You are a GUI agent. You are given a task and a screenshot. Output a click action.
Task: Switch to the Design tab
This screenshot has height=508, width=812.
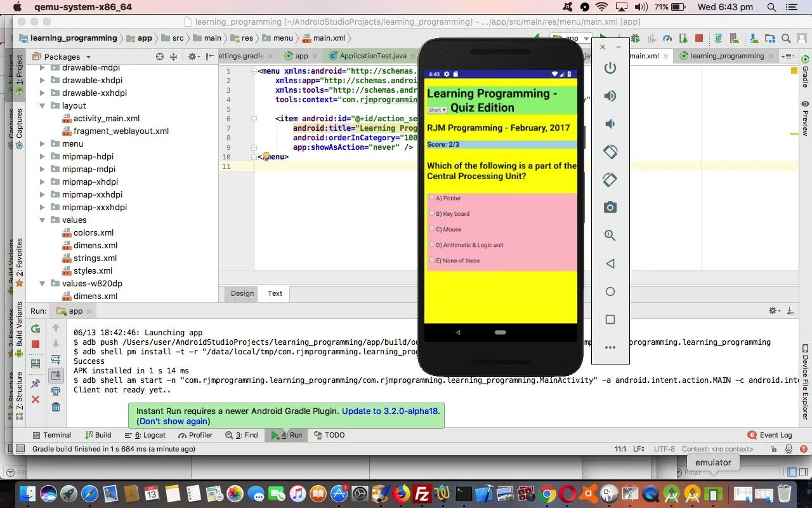click(x=242, y=293)
